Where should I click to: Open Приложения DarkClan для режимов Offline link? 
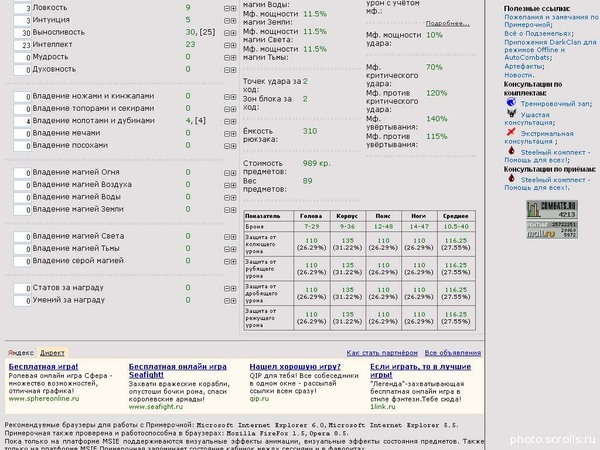tap(550, 50)
